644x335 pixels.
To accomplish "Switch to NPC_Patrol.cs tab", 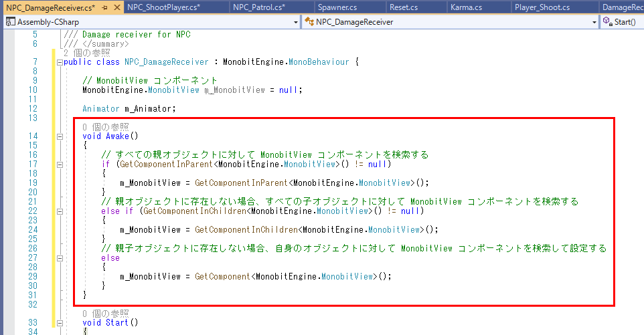I will pos(259,7).
